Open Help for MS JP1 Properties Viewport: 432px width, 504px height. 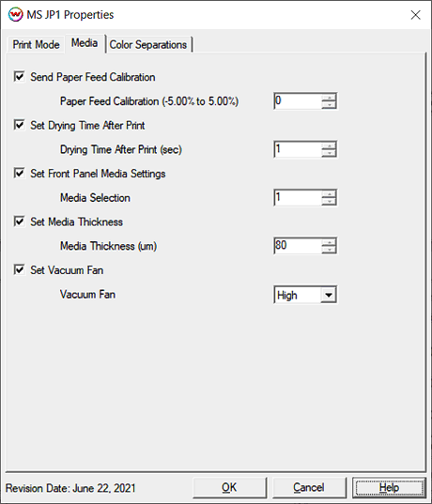[389, 488]
